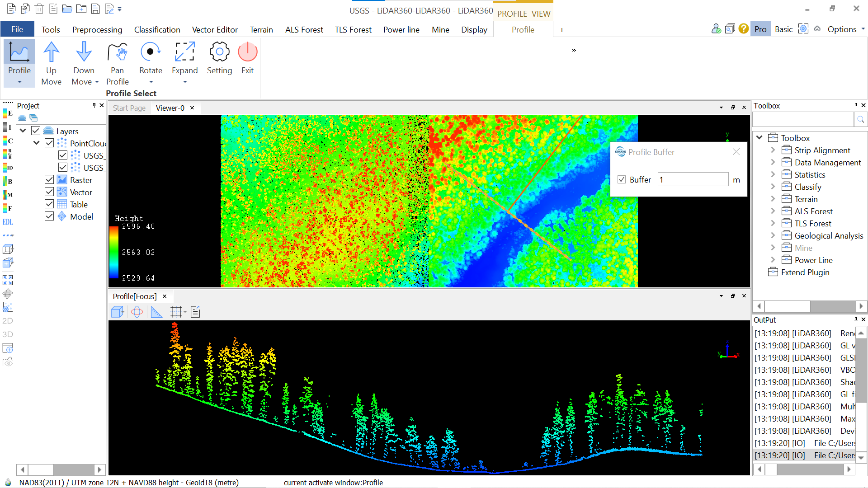The height and width of the screenshot is (488, 868).
Task: Uncheck the Buffer checkbox in Profile Buffer
Action: tap(622, 179)
